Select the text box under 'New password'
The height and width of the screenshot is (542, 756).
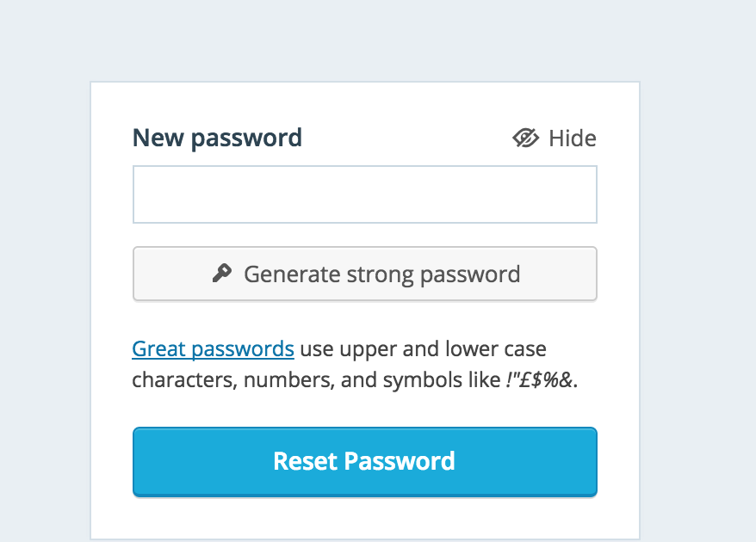[365, 194]
